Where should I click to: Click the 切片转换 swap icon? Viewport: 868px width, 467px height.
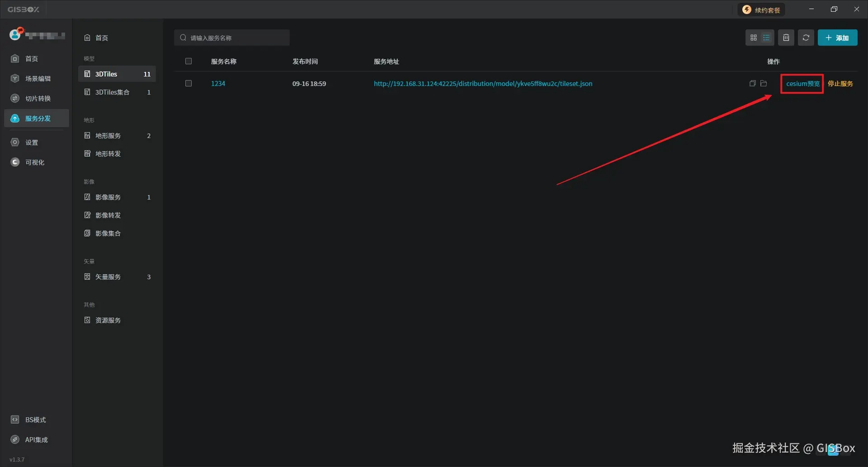coord(15,99)
